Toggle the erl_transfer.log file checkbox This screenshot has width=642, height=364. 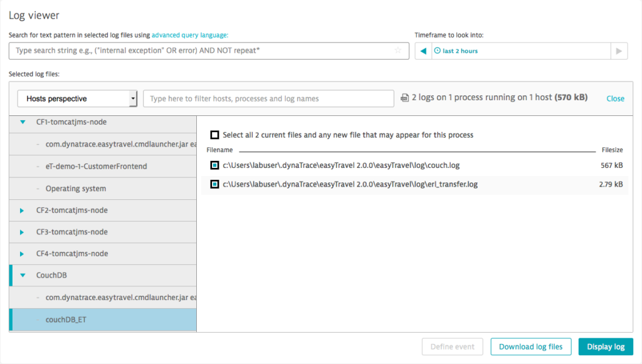214,184
